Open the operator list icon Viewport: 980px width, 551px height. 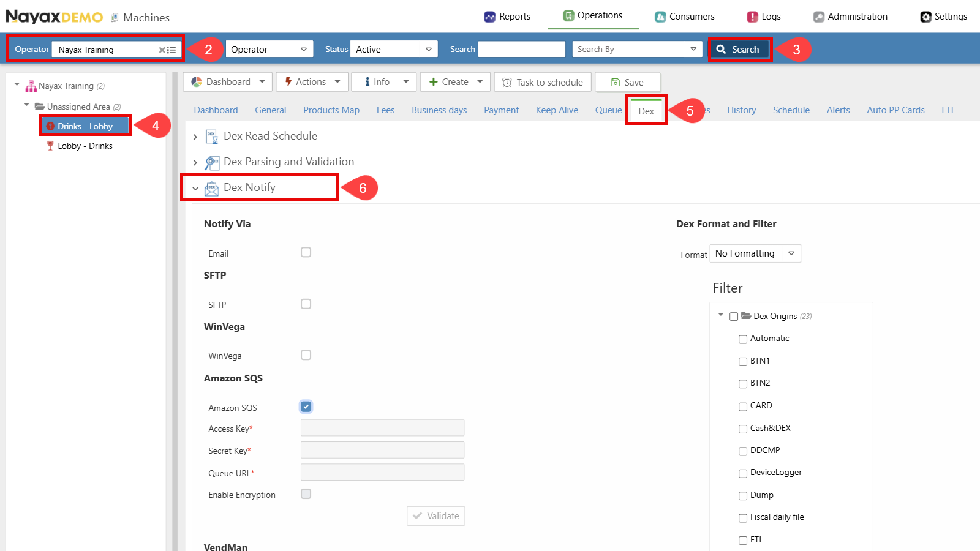coord(172,50)
